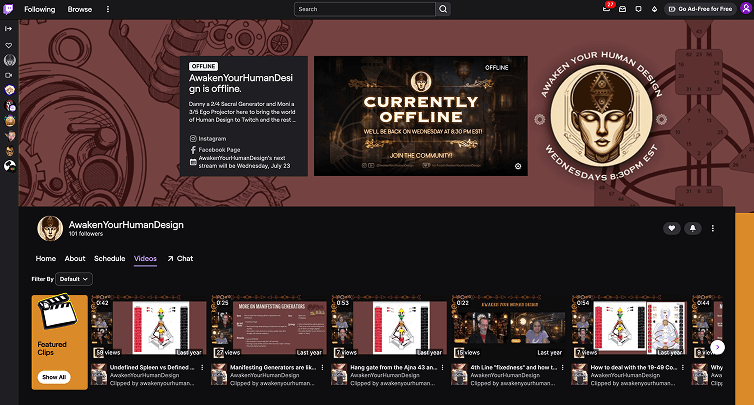Play the 4th Line fixedness clip thumbnail
Image resolution: width=754 pixels, height=405 pixels.
click(x=510, y=327)
